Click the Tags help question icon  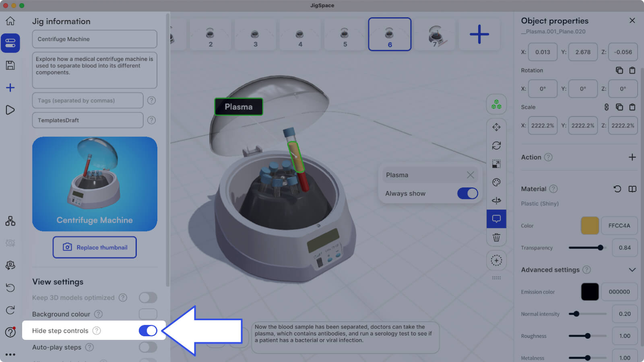pyautogui.click(x=151, y=101)
